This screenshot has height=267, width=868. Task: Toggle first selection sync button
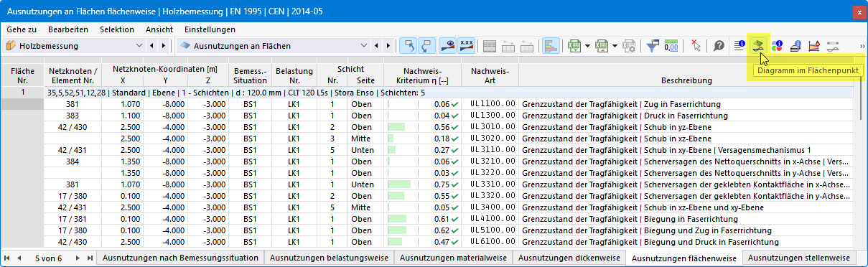coord(408,45)
